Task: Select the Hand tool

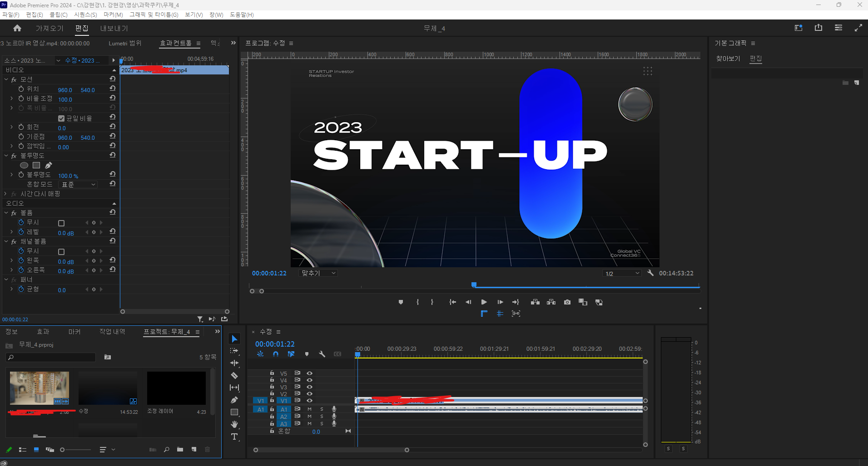Action: click(234, 424)
